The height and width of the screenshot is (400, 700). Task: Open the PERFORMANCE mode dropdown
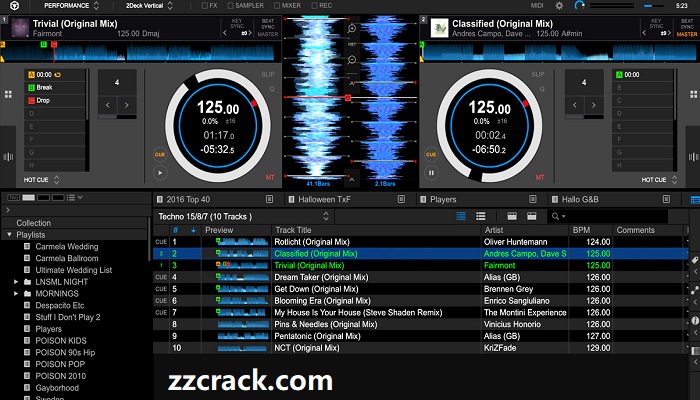click(x=71, y=6)
